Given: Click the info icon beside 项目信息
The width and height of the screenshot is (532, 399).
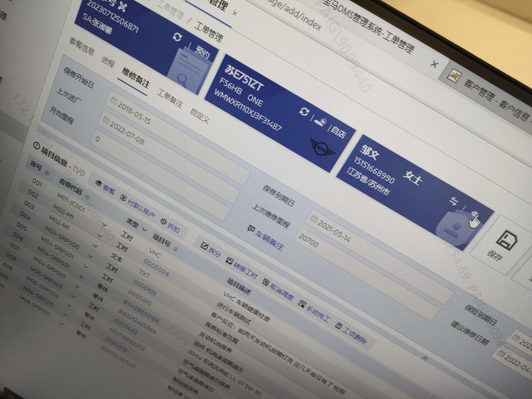Looking at the screenshot, I should tap(37, 145).
